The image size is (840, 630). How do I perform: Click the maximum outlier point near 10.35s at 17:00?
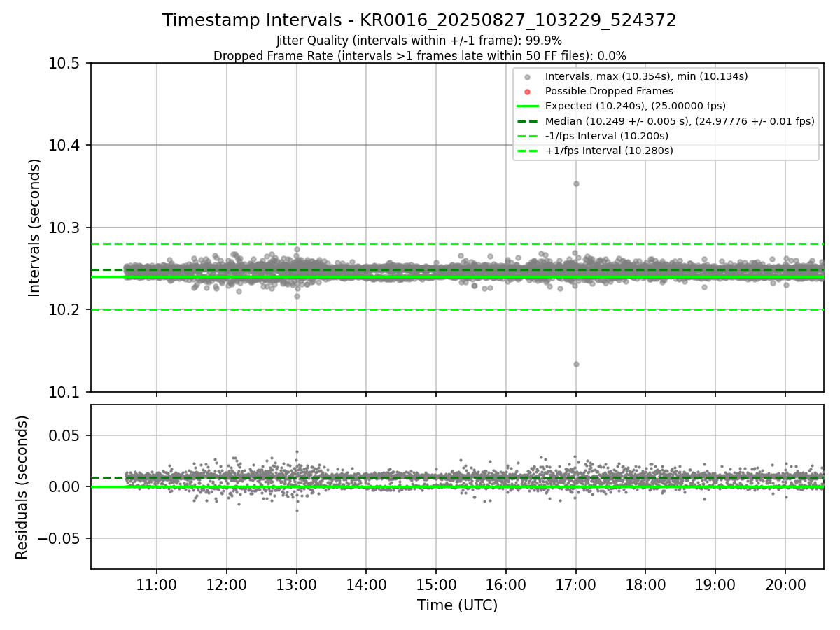576,183
